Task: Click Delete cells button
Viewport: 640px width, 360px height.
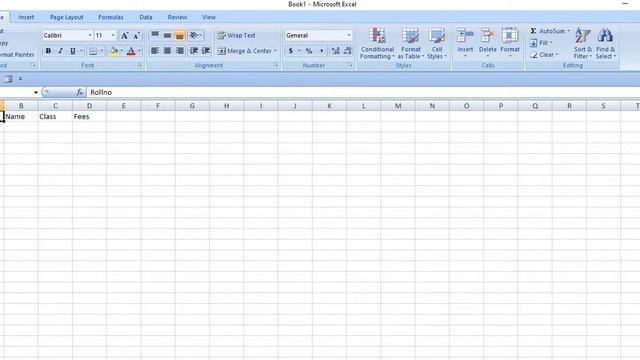Action: 487,39
